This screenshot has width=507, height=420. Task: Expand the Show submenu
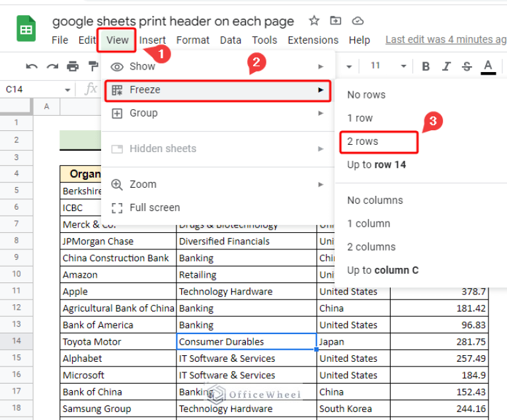pyautogui.click(x=217, y=66)
